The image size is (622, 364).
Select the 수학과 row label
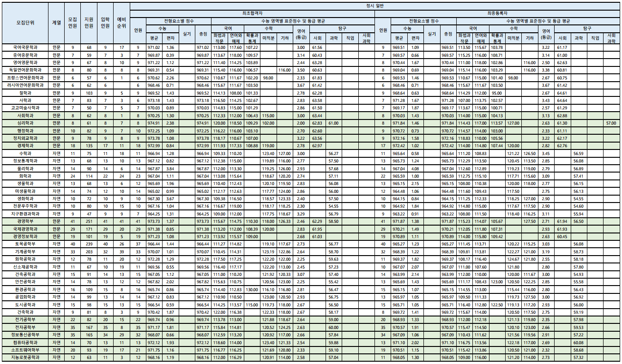pyautogui.click(x=25, y=153)
